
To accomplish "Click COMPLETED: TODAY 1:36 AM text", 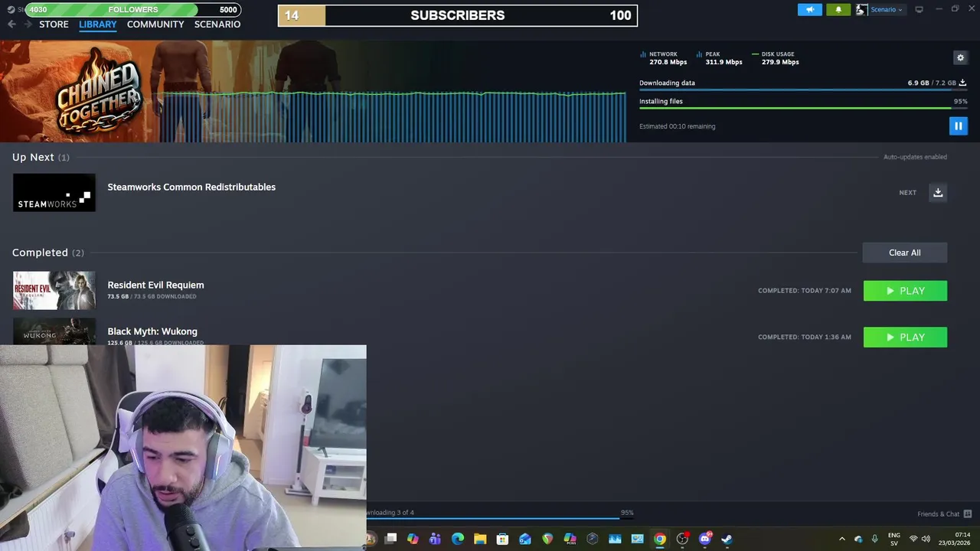I will coord(805,337).
